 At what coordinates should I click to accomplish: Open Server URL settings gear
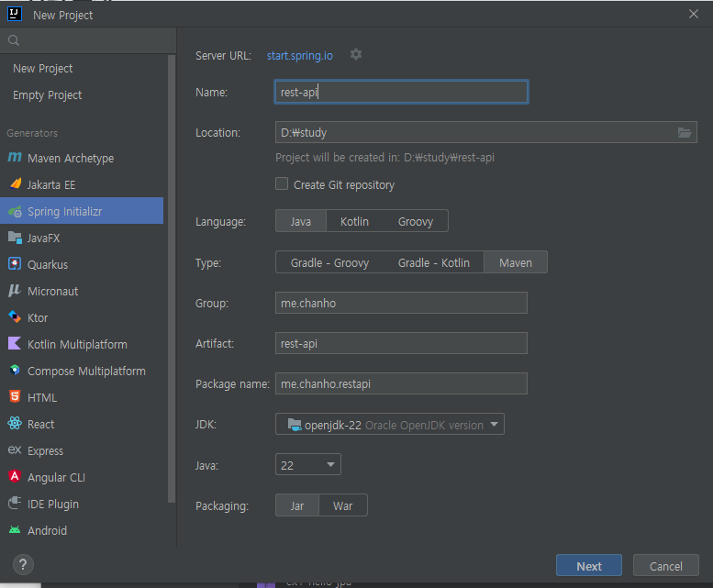(x=356, y=54)
